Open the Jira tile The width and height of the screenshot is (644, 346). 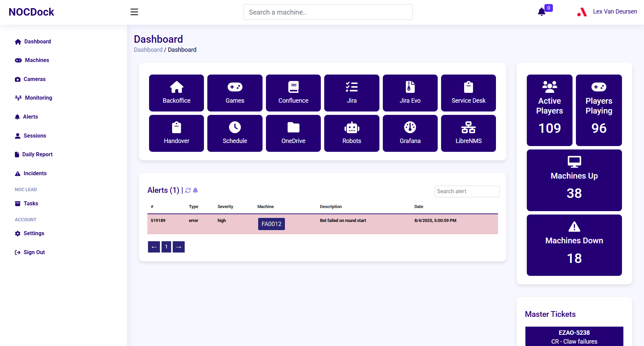(352, 93)
